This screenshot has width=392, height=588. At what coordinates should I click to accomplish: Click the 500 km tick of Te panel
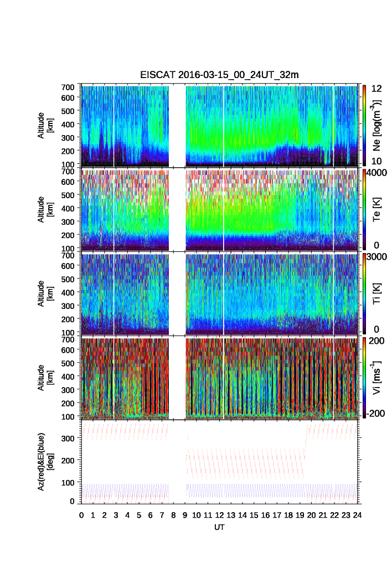[68, 195]
